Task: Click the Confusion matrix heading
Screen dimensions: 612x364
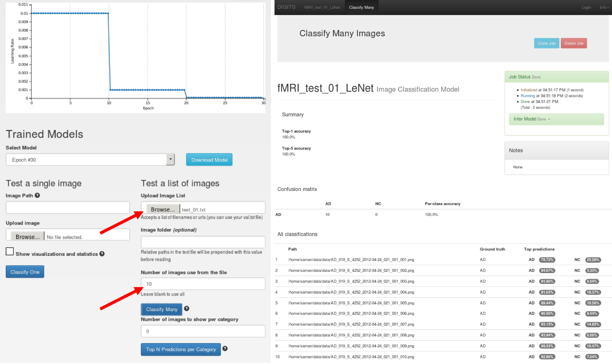Action: 297,189
